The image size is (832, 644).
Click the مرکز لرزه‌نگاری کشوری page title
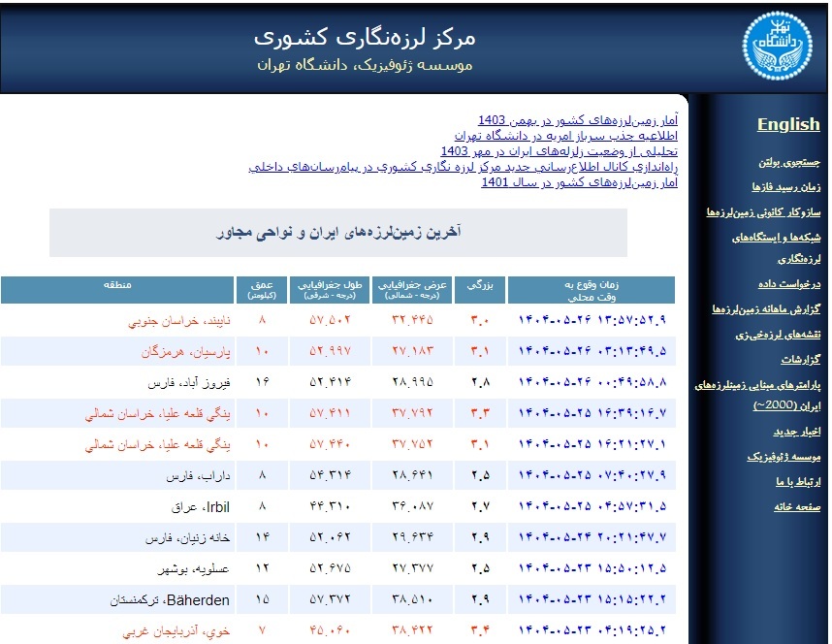365,37
